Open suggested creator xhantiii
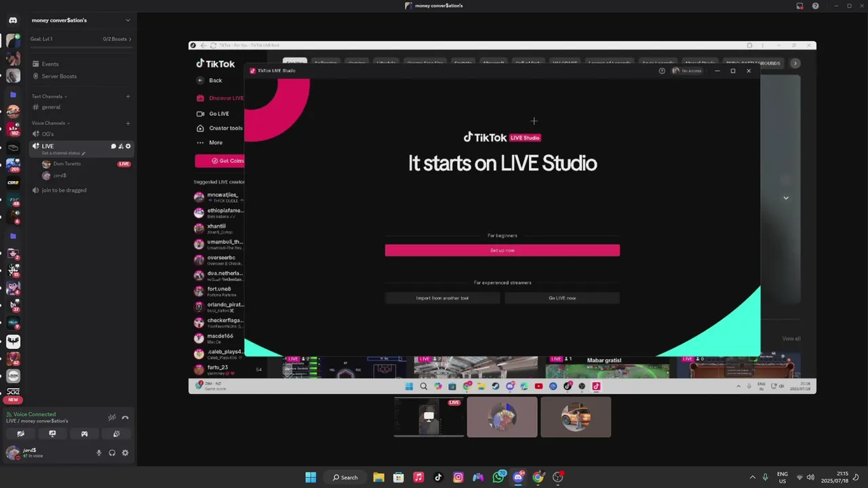This screenshot has width=868, height=488. point(218,228)
